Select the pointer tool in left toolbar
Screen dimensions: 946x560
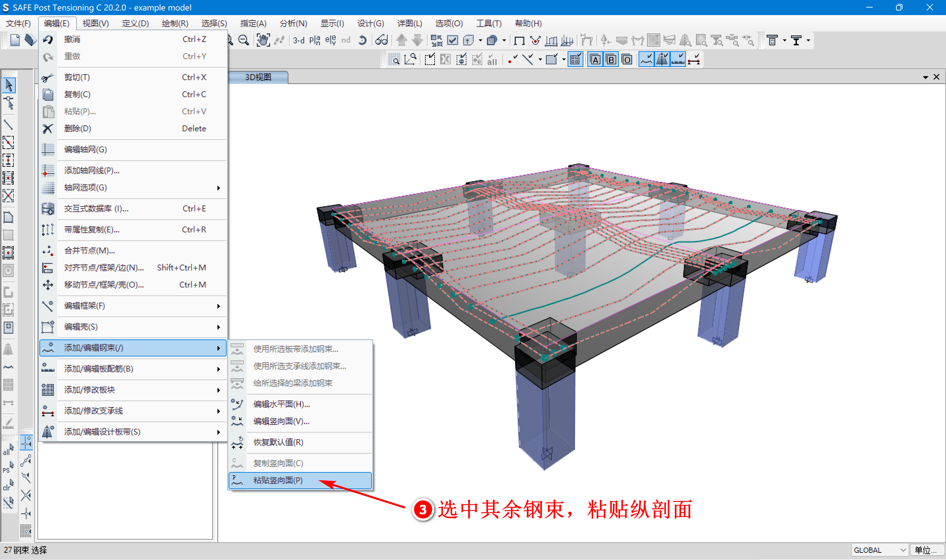(x=9, y=85)
